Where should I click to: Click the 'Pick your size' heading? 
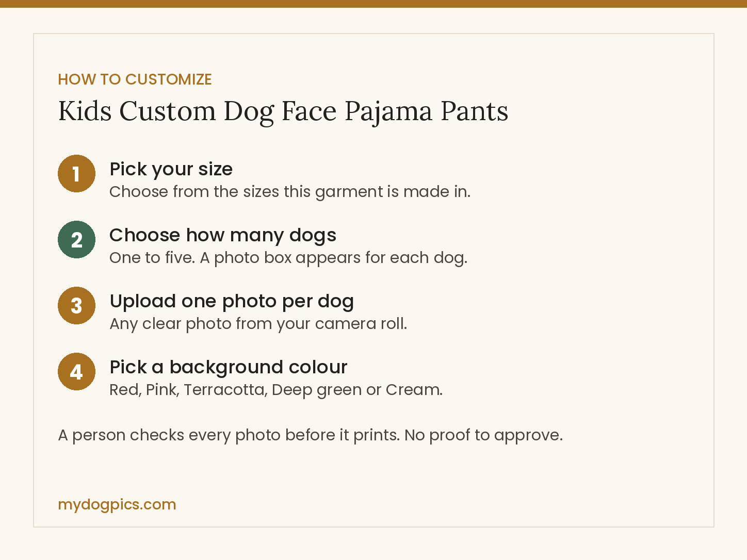[x=171, y=169]
